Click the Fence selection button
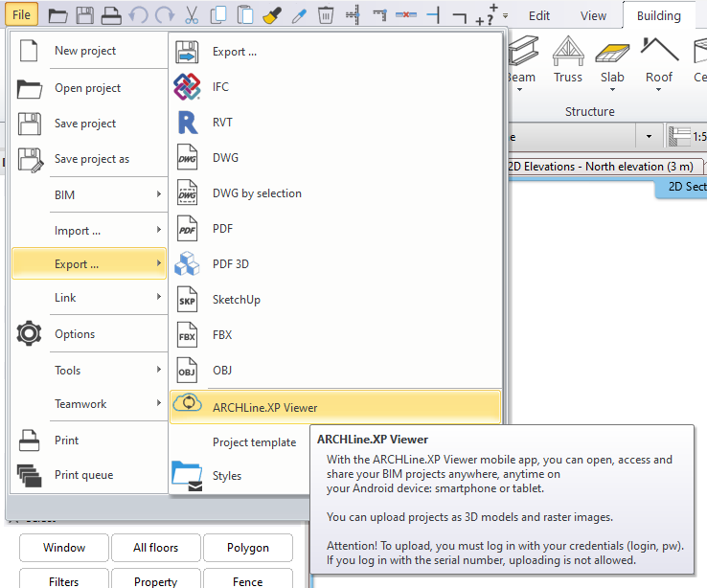Screen dimensions: 707x588 pyautogui.click(x=248, y=580)
